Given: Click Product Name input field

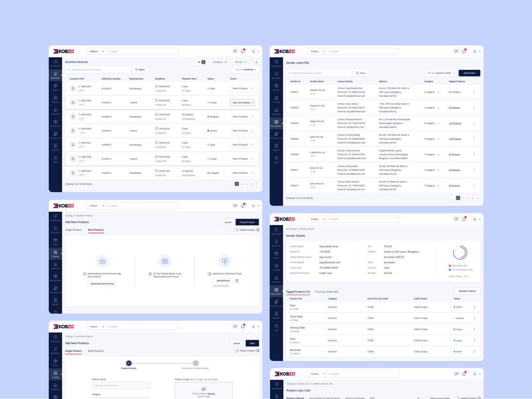Looking at the screenshot, I should [121, 385].
